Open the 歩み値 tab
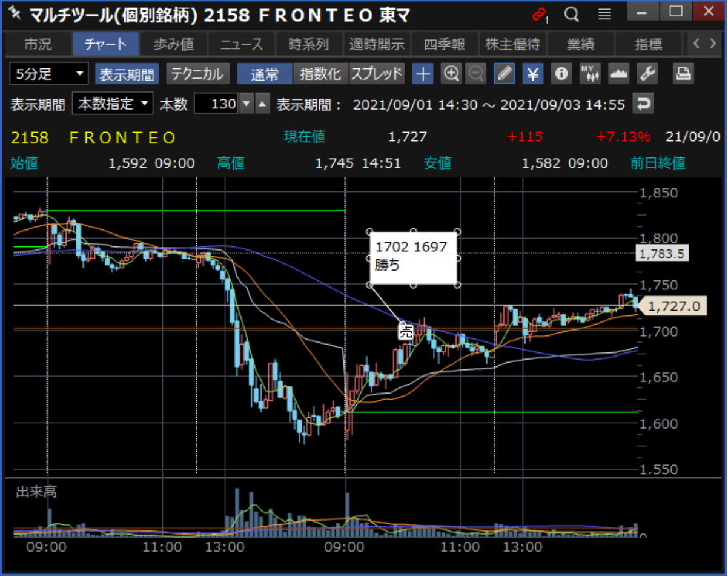 point(174,44)
